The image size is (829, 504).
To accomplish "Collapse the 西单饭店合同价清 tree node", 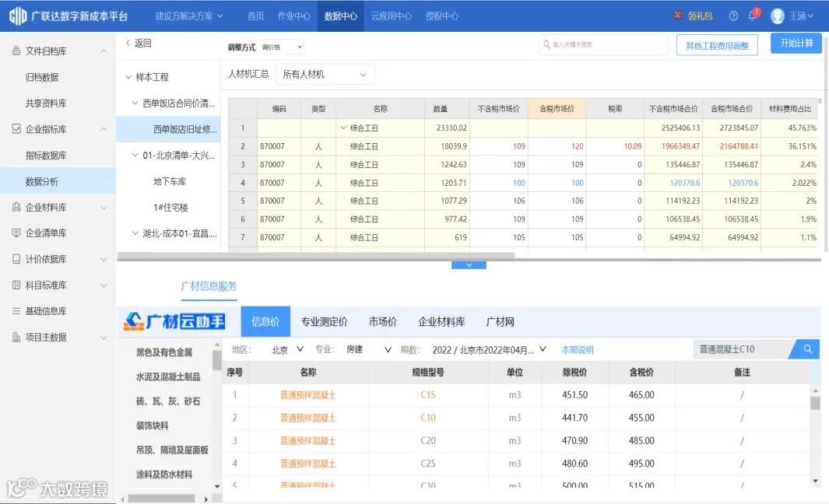I will (x=135, y=103).
